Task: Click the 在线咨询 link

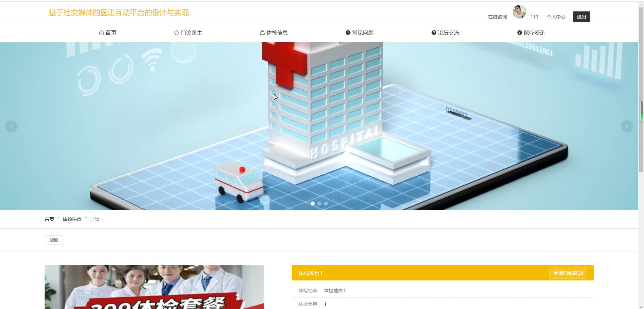Action: 497,17
